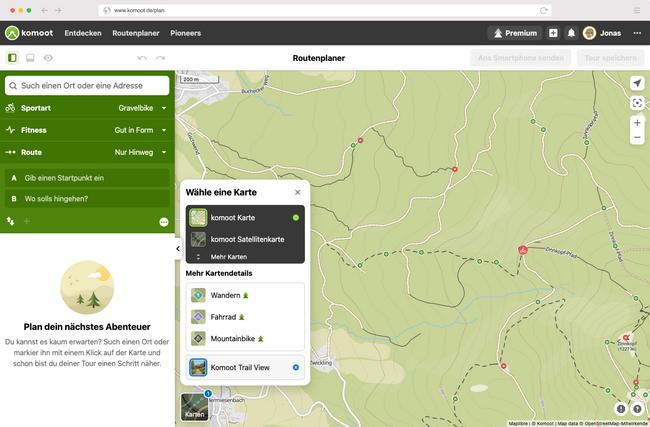The width and height of the screenshot is (650, 427).
Task: Click the fit-to-view frame icon
Action: point(637,103)
